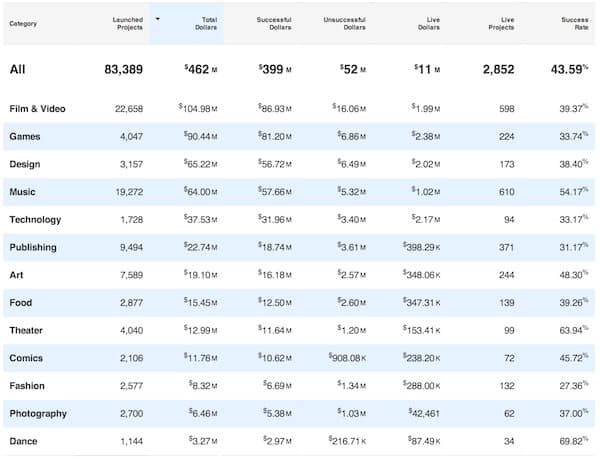Open the Music category
The height and width of the screenshot is (459, 600).
23,192
